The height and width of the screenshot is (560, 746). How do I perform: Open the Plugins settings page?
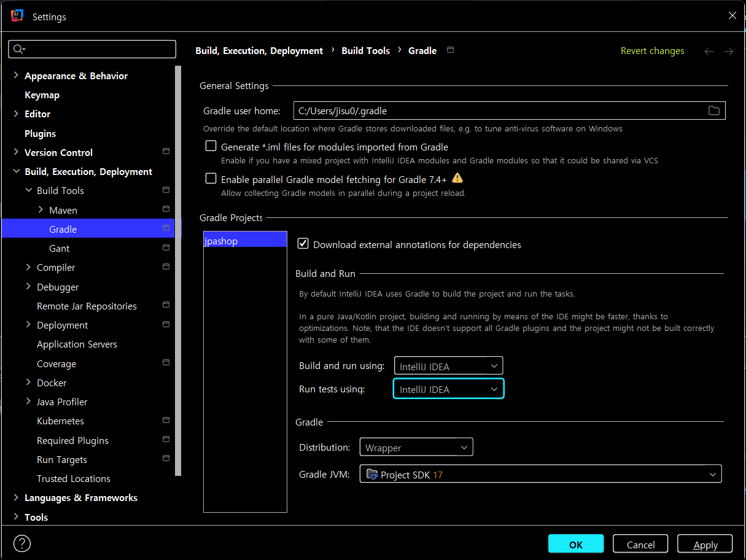tap(40, 133)
